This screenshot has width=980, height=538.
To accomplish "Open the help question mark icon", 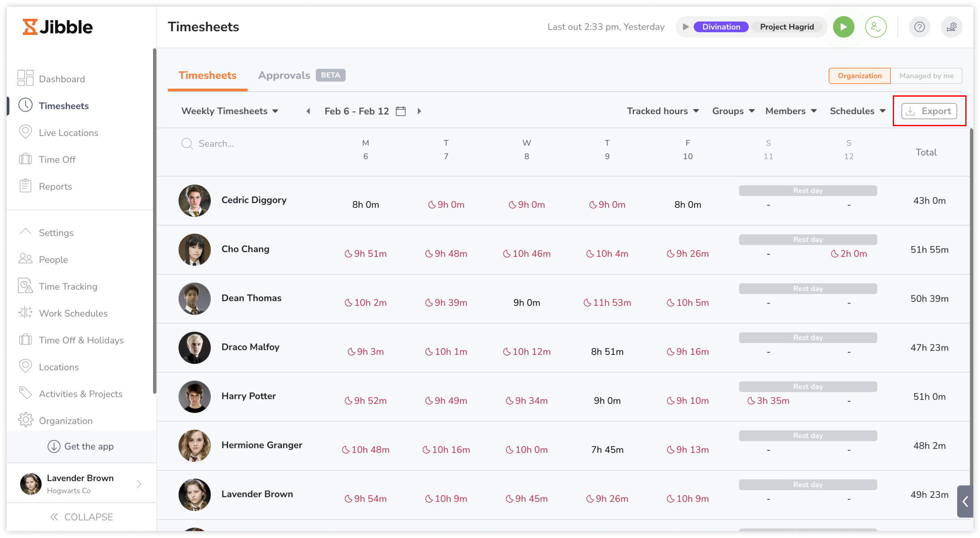I will tap(920, 26).
